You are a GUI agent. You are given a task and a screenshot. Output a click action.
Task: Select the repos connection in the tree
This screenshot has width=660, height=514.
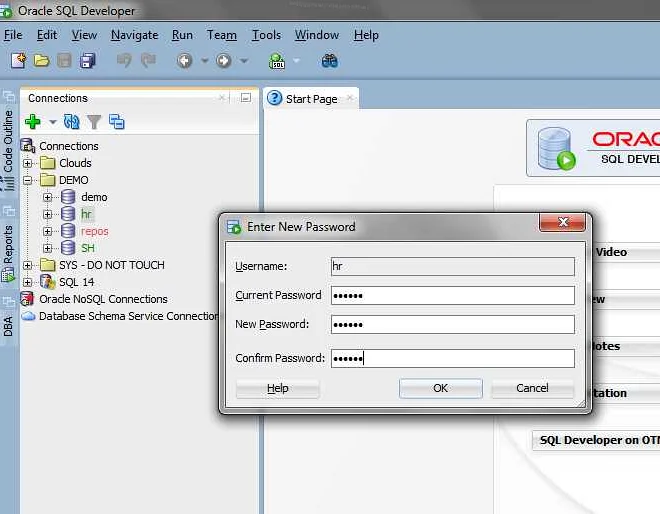point(94,231)
